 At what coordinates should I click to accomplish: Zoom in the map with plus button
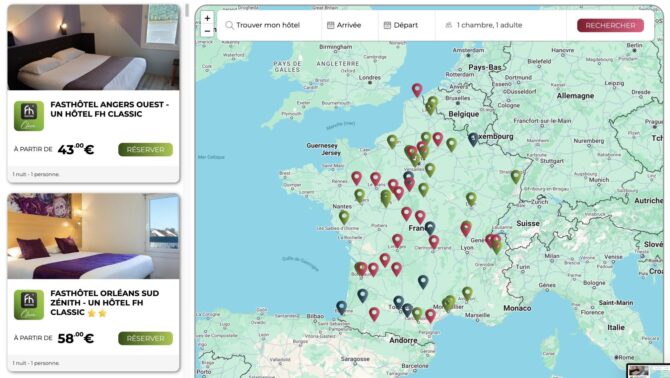click(x=207, y=18)
